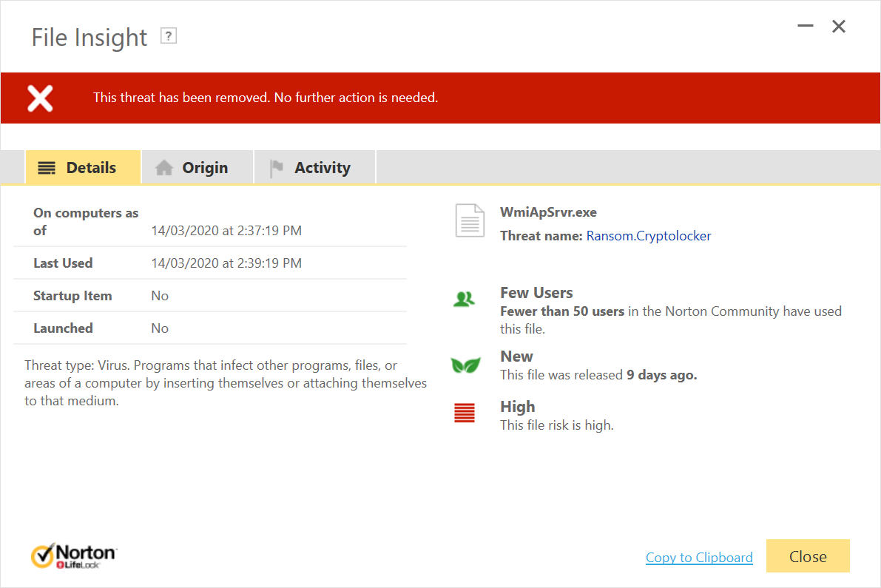Screen dimensions: 881x588
Task: Click the WmiApSrvr.exe file name text
Action: pos(548,212)
